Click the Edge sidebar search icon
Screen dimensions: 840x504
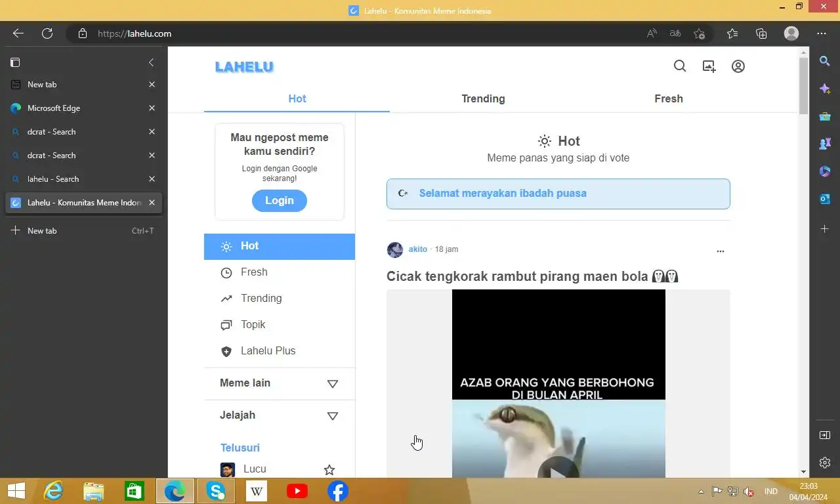click(x=825, y=61)
